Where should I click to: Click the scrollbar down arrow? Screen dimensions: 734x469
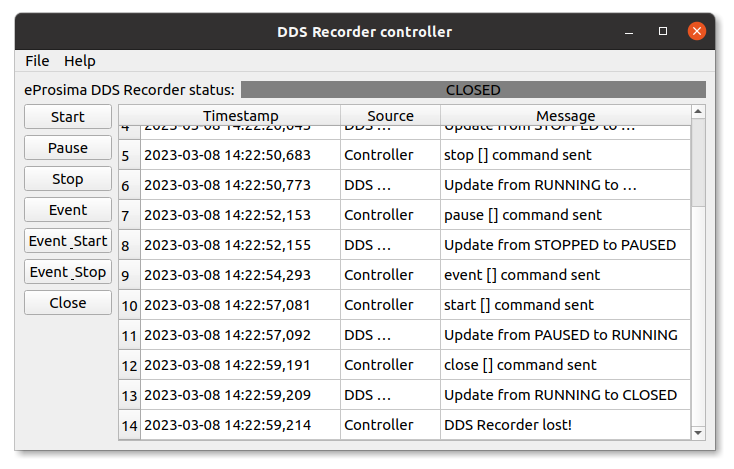point(698,432)
